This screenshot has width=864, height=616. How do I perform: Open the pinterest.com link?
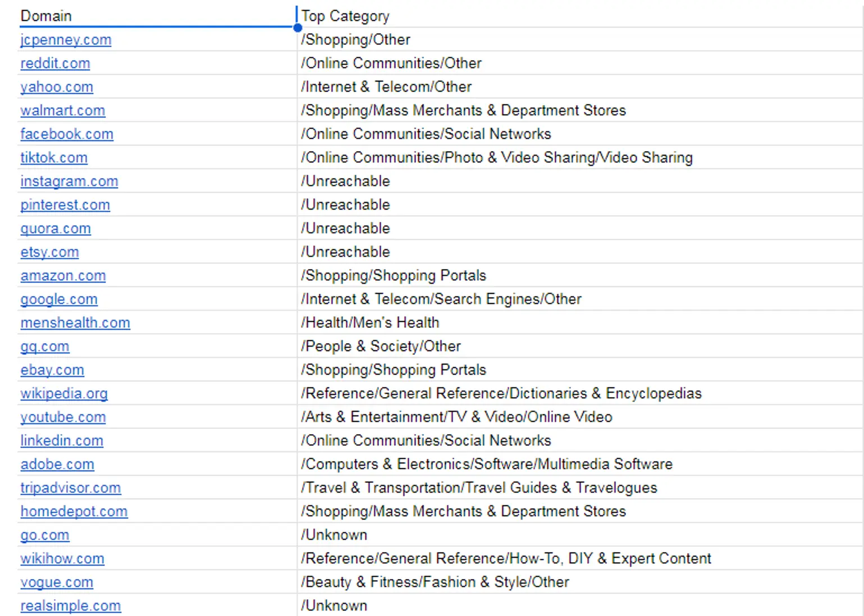pyautogui.click(x=65, y=205)
